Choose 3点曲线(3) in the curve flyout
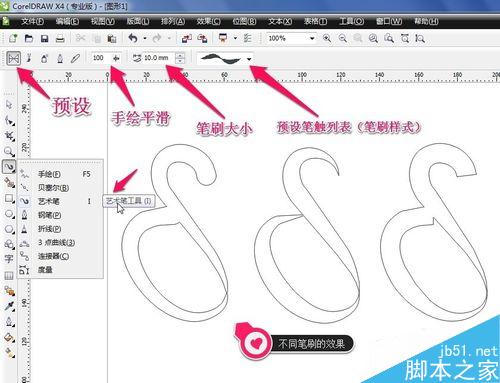Image resolution: width=500 pixels, height=383 pixels. pos(61,242)
